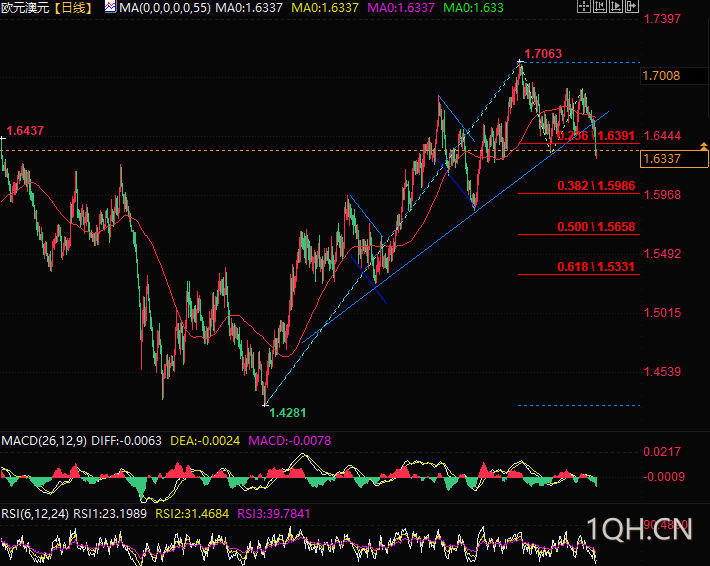Select the 1.6437 left price label

pyautogui.click(x=25, y=131)
